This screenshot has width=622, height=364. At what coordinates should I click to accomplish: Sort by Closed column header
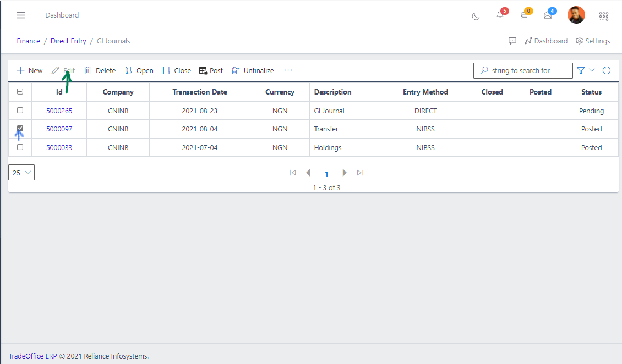pos(492,92)
